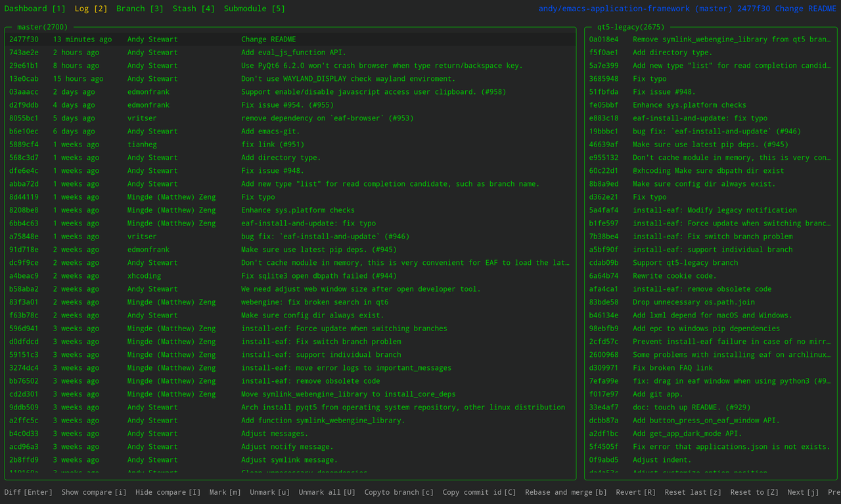This screenshot has width=841, height=504.
Task: Click Hide compare [I] action
Action: point(168,492)
